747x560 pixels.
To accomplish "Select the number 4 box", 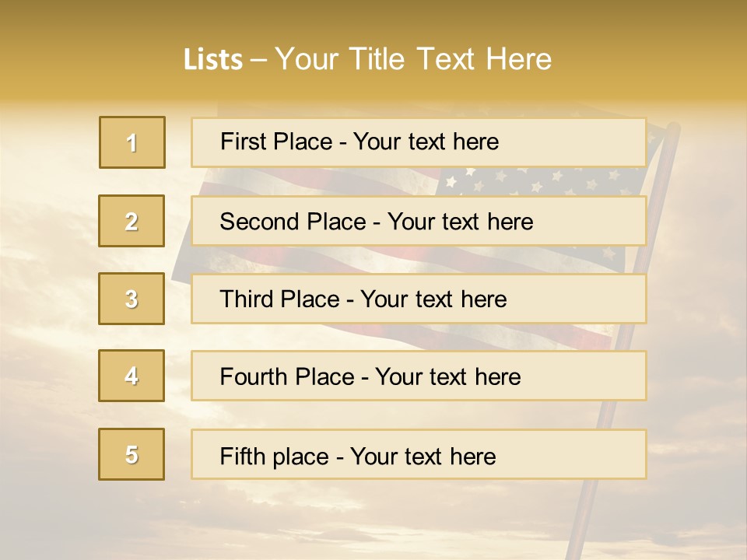I will coord(132,376).
